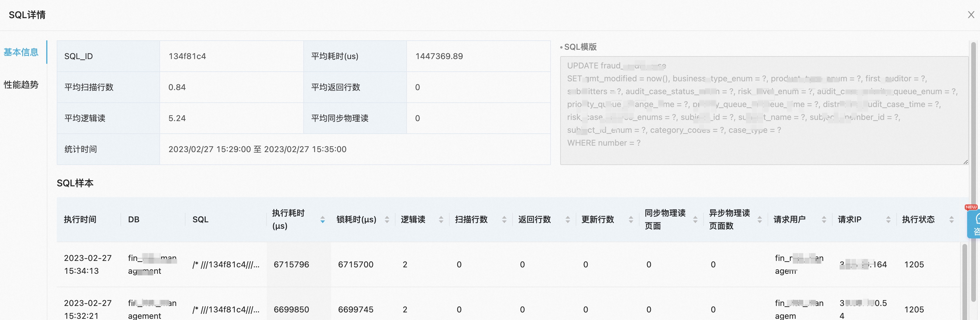Sort the 执行状态 column
Screen dimensions: 980x320
tap(952, 220)
